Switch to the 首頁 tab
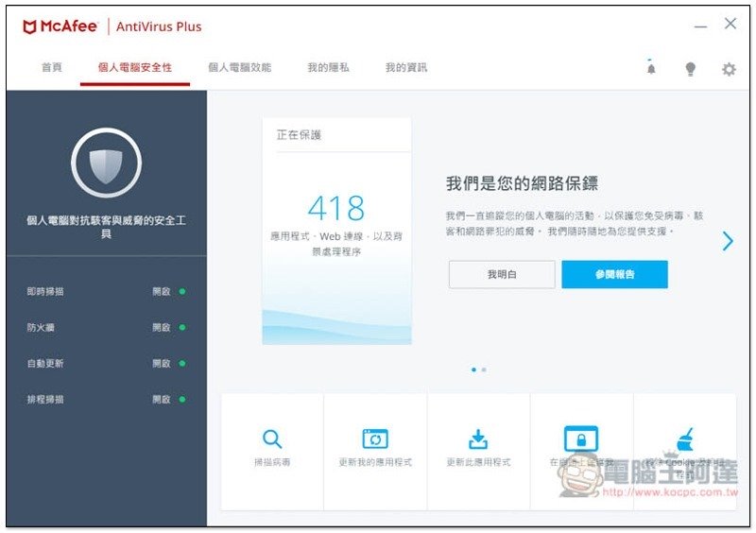Viewport: 756px width, 533px height. coord(52,68)
